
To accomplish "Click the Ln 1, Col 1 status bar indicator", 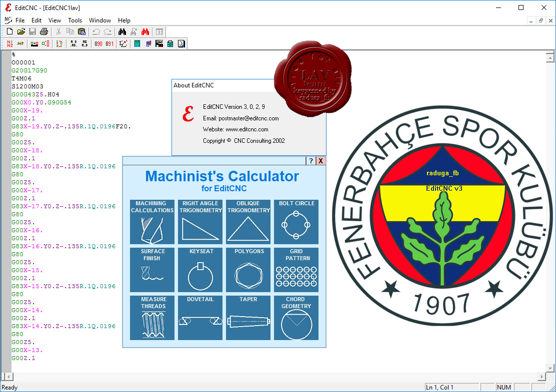I will (x=452, y=388).
